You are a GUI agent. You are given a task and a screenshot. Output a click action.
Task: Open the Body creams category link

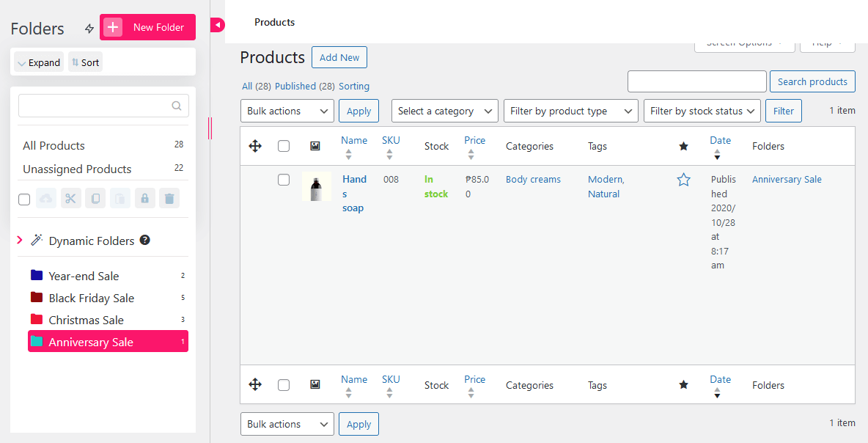pos(533,180)
